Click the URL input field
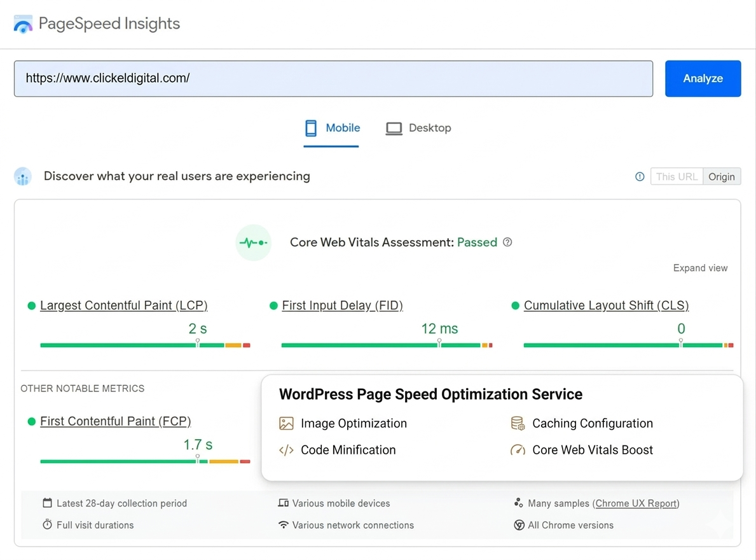The width and height of the screenshot is (756, 560). coord(334,79)
